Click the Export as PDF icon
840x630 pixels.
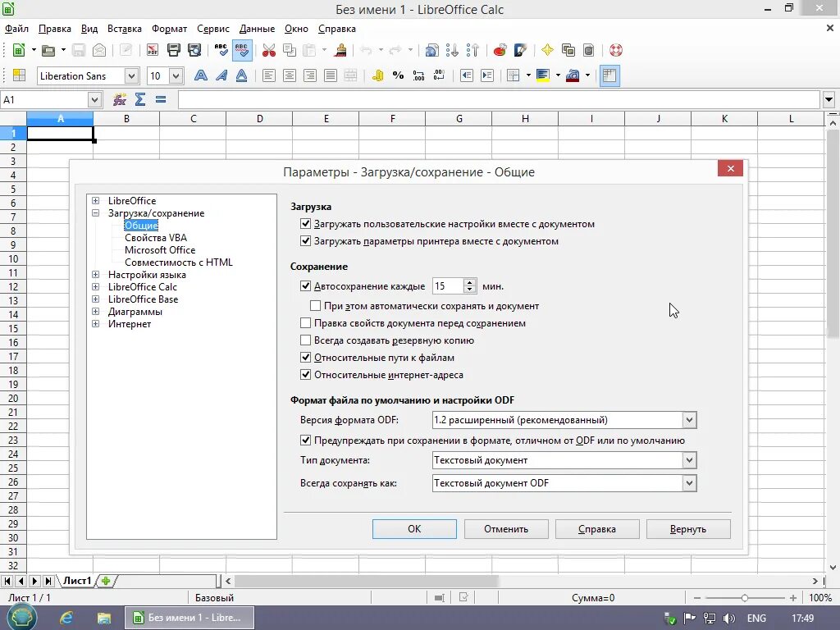pos(152,50)
